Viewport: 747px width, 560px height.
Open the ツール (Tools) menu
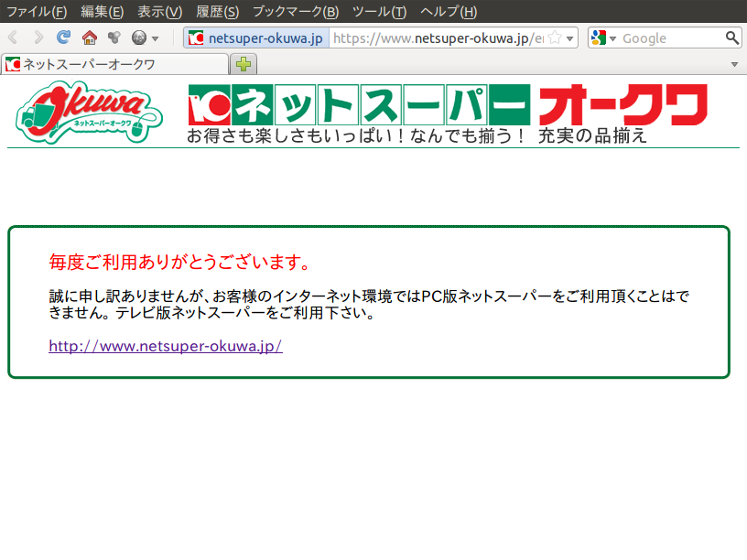pyautogui.click(x=379, y=11)
